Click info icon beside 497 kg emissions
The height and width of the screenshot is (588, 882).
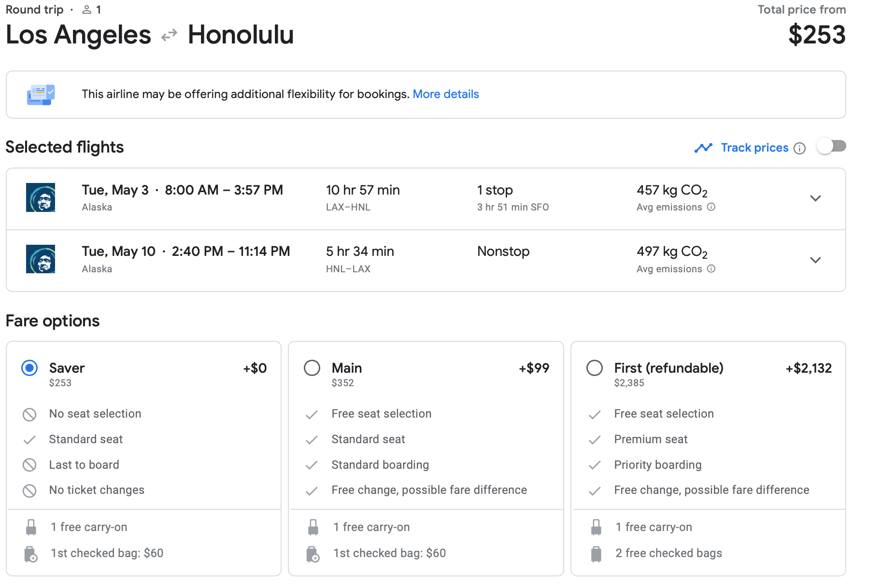[711, 269]
